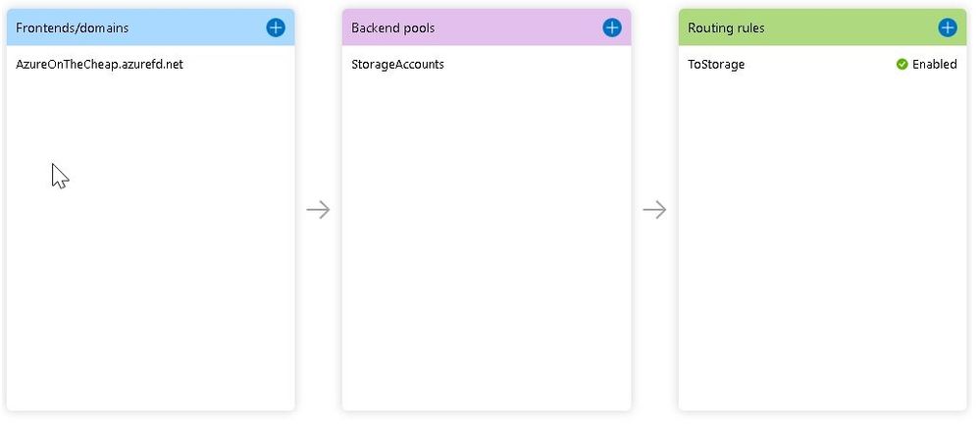
Task: Add a new frontend domain with plus icon
Action: pos(276,27)
